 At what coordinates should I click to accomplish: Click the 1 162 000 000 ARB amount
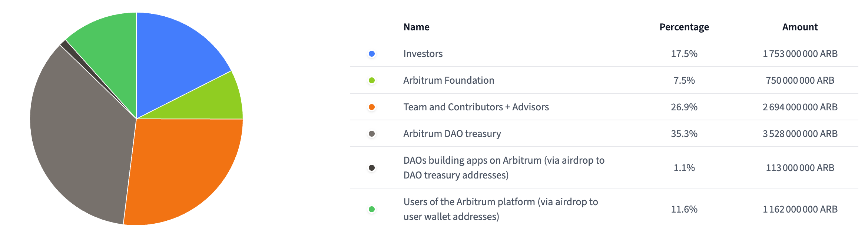point(800,209)
